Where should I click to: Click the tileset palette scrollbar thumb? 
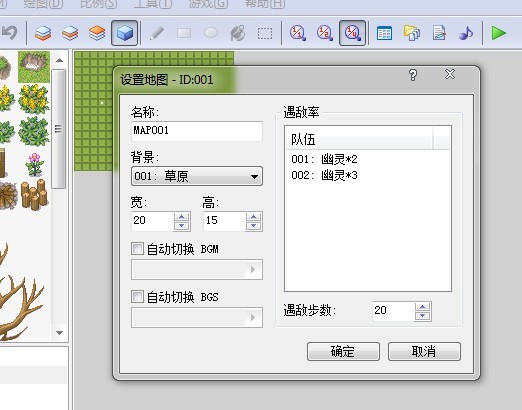[58, 129]
